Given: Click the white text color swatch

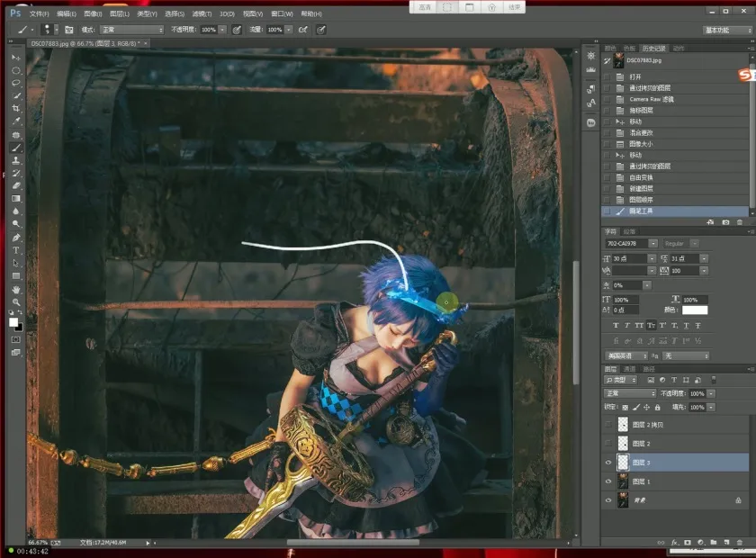Looking at the screenshot, I should pyautogui.click(x=694, y=310).
